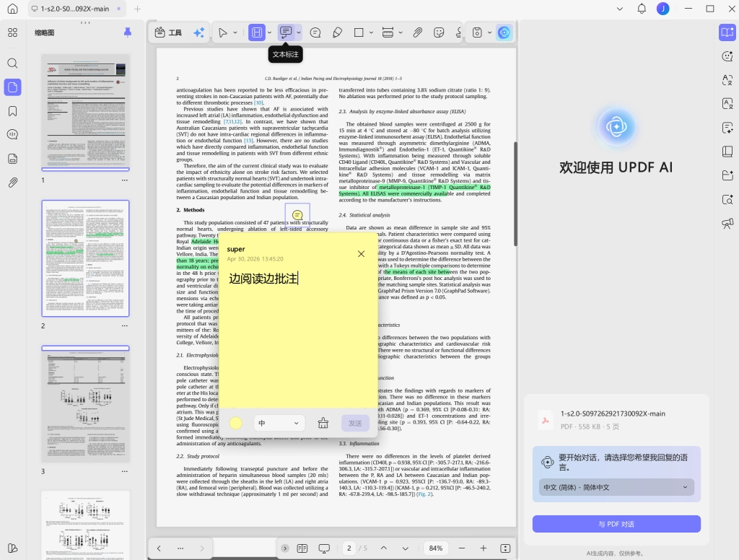Select the stamp tool
Viewport: 739px width, 560px height.
coord(458,32)
